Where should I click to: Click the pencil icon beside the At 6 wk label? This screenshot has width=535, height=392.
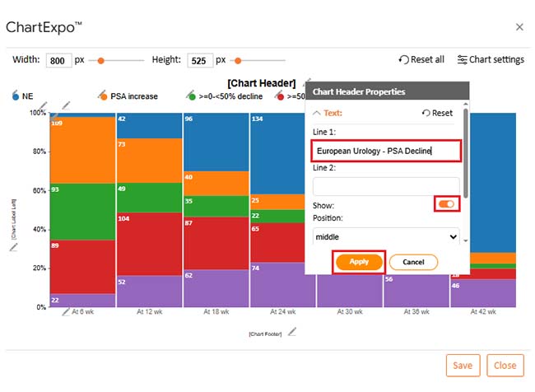click(x=66, y=312)
